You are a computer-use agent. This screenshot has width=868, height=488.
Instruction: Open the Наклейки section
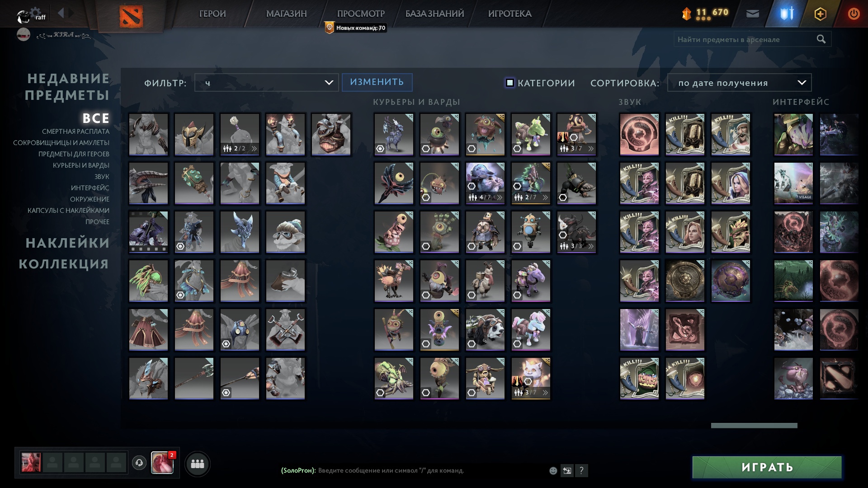coord(67,243)
